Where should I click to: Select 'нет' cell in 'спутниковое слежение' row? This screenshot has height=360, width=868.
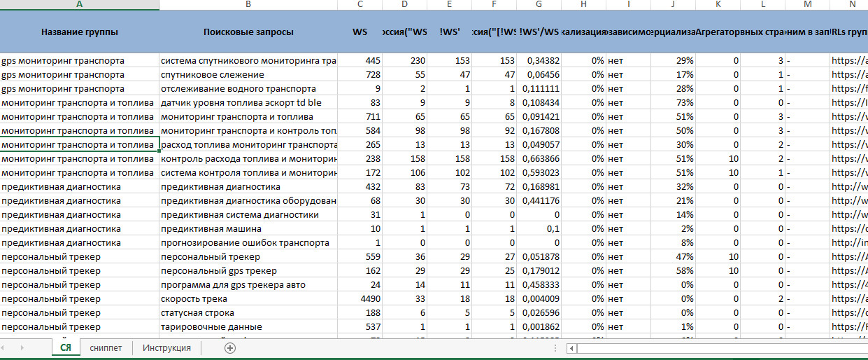click(x=629, y=75)
